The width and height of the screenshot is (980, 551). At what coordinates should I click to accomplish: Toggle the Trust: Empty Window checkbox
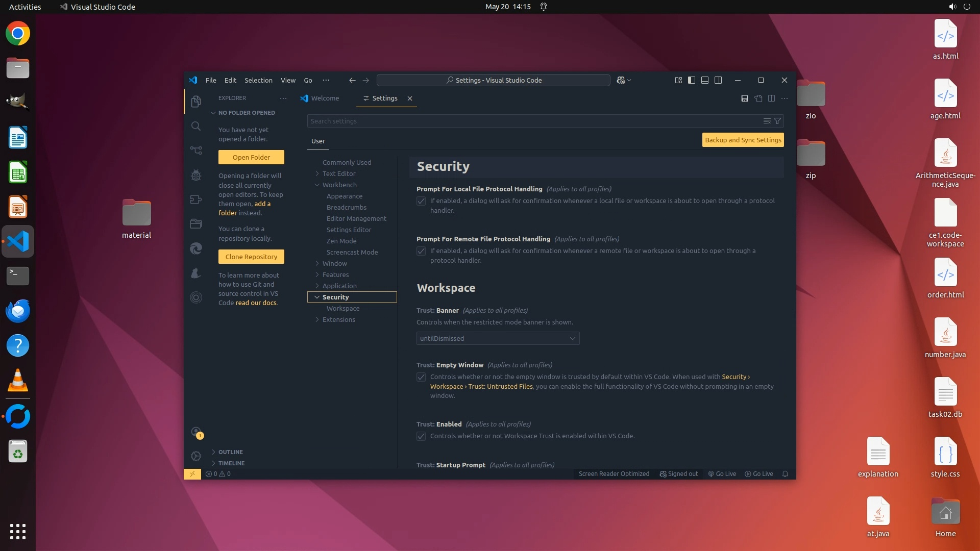coord(421,377)
